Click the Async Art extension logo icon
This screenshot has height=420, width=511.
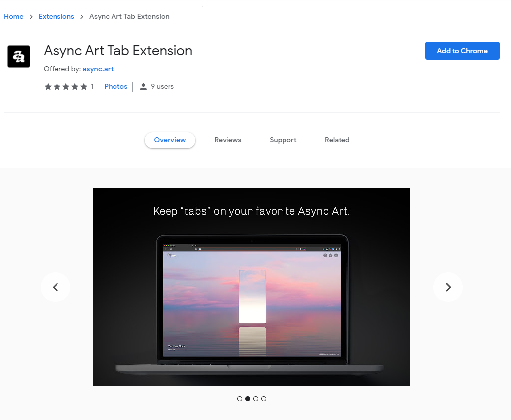(19, 57)
